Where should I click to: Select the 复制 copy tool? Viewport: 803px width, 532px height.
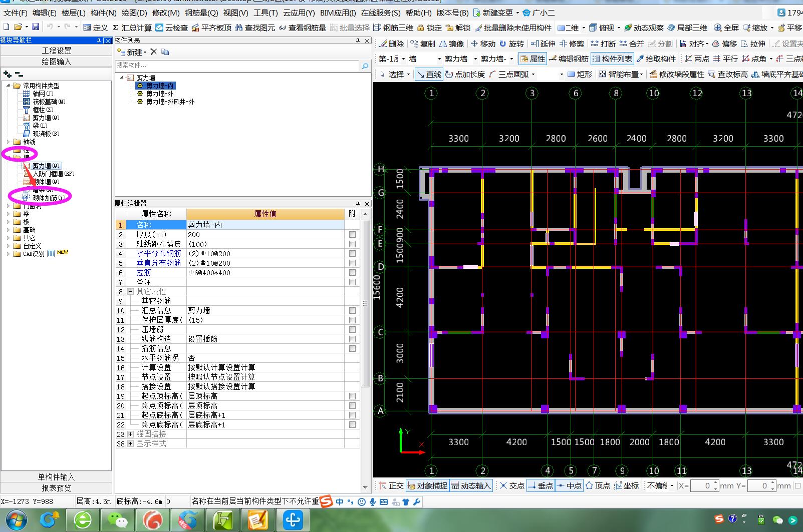(423, 44)
